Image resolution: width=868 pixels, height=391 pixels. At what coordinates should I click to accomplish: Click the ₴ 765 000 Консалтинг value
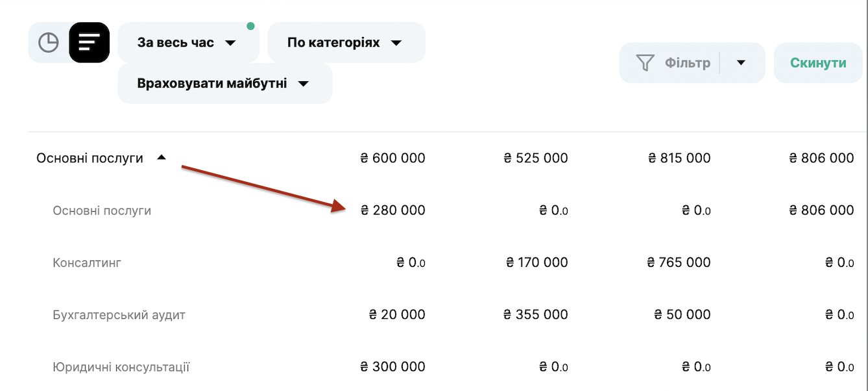(679, 262)
